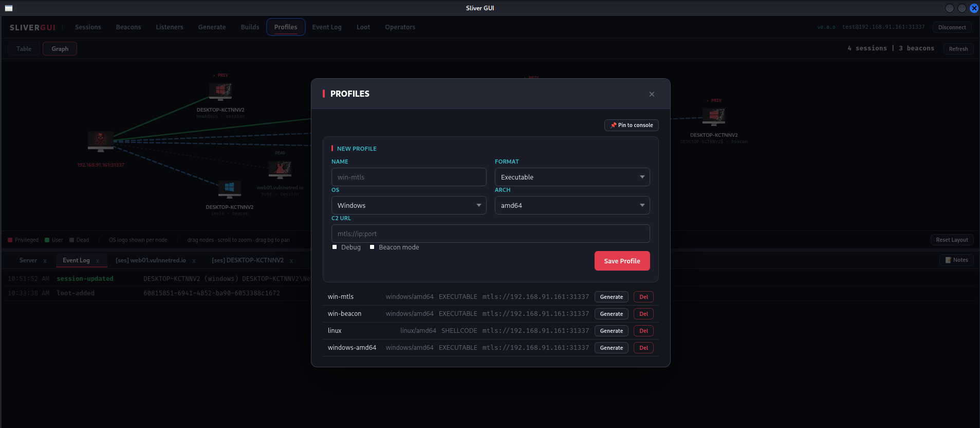Open the [ses] DESKTOP-KCTNNV2 console tab
The height and width of the screenshot is (428, 980).
pyautogui.click(x=248, y=260)
